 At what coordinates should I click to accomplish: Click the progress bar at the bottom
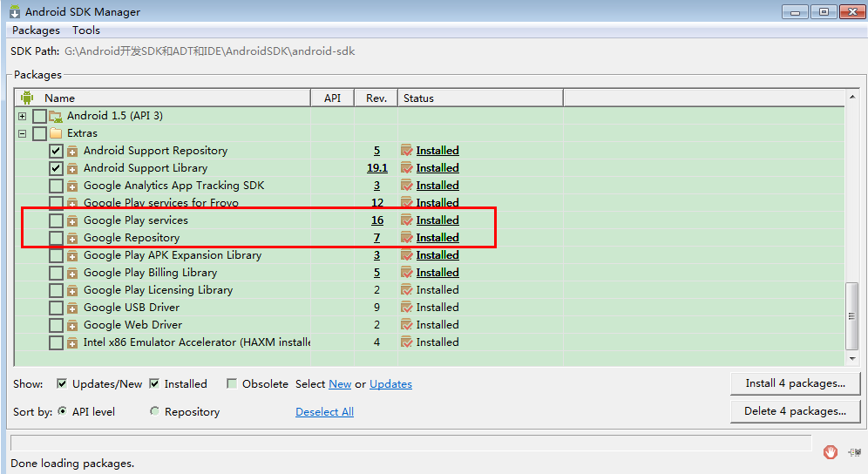coord(410,443)
